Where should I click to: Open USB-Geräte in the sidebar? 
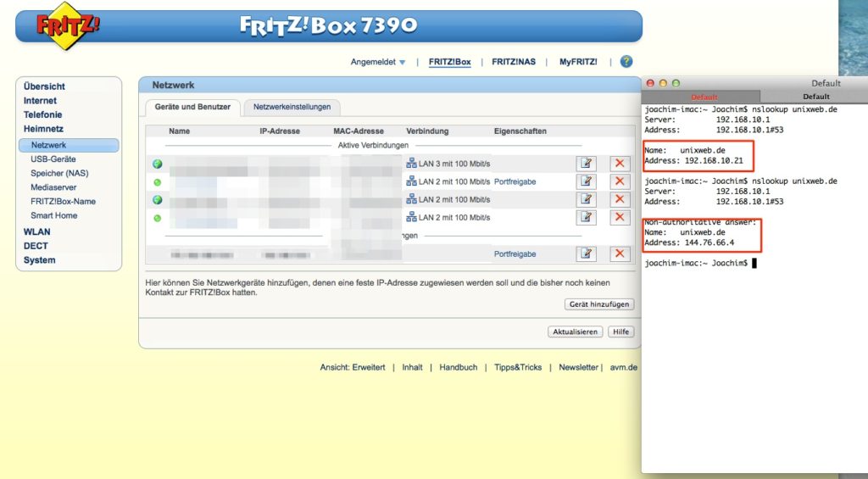point(53,159)
